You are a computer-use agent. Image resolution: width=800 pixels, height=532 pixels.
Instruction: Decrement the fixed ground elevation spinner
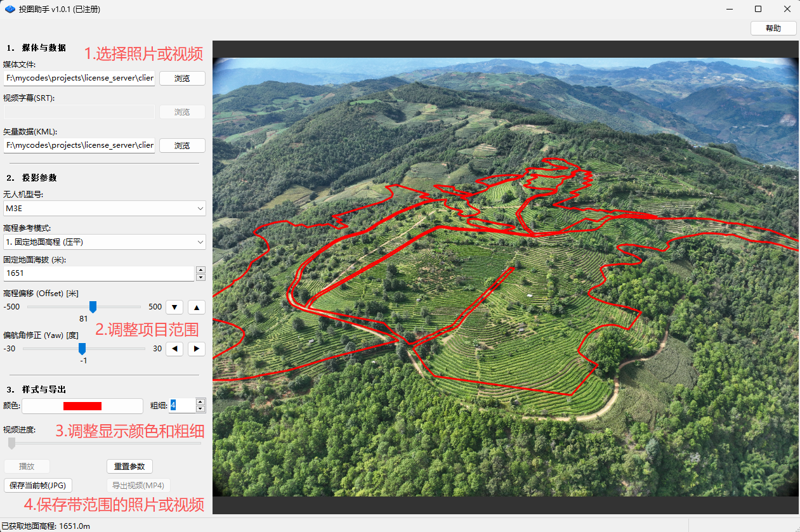201,277
